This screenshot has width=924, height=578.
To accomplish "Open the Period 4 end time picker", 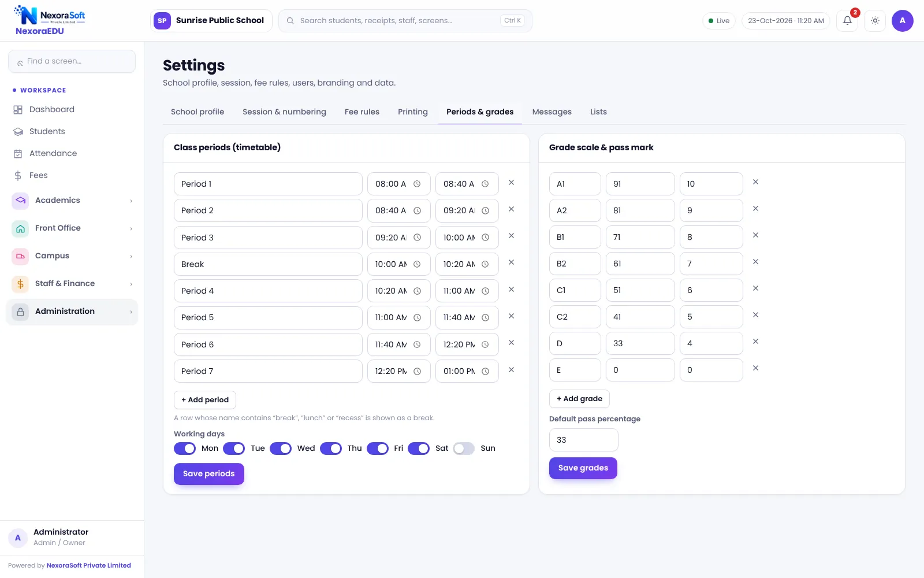I will point(485,291).
